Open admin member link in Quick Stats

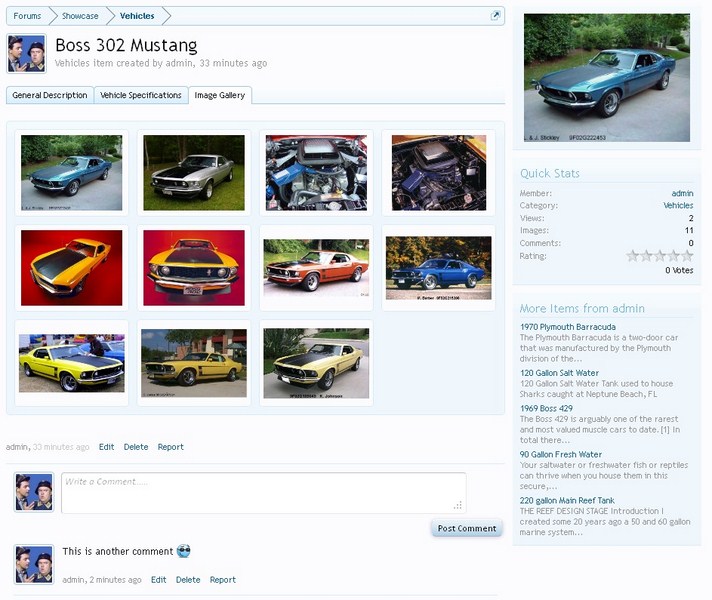[682, 193]
